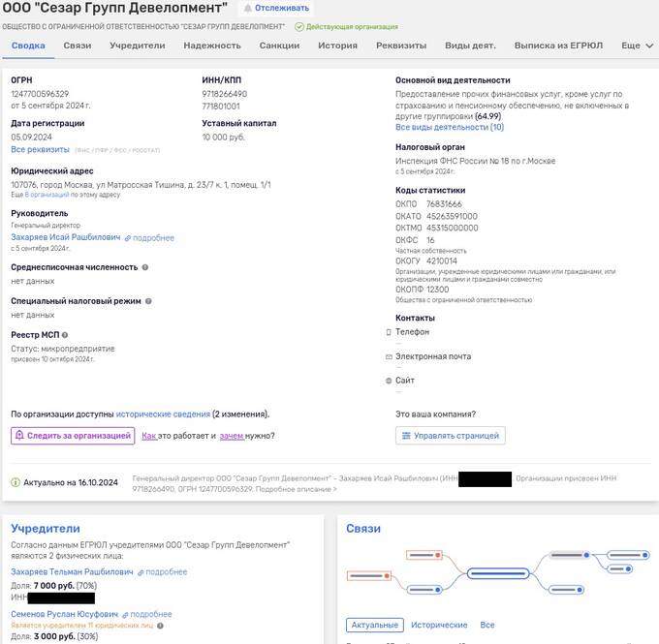Select the Все filter in Связи

click(x=487, y=625)
